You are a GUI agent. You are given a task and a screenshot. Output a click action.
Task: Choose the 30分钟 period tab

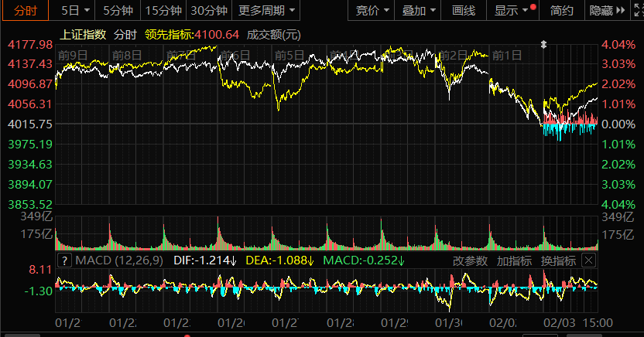point(208,10)
